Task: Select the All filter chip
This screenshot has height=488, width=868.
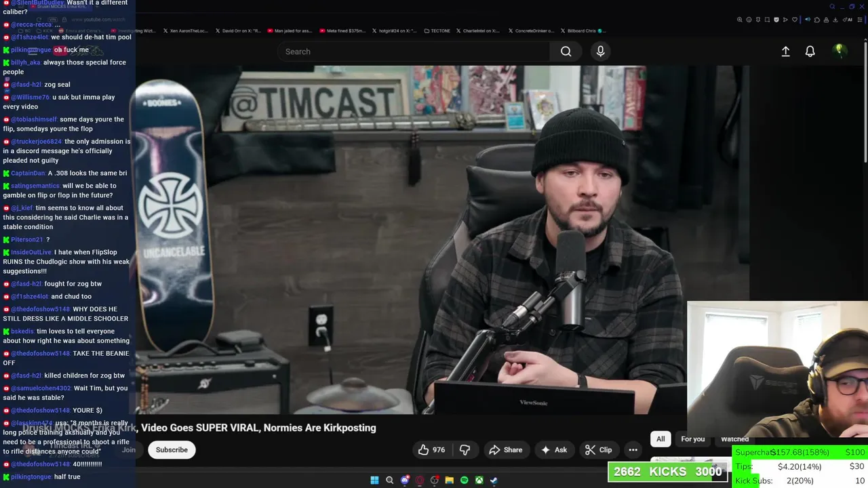Action: pos(660,439)
